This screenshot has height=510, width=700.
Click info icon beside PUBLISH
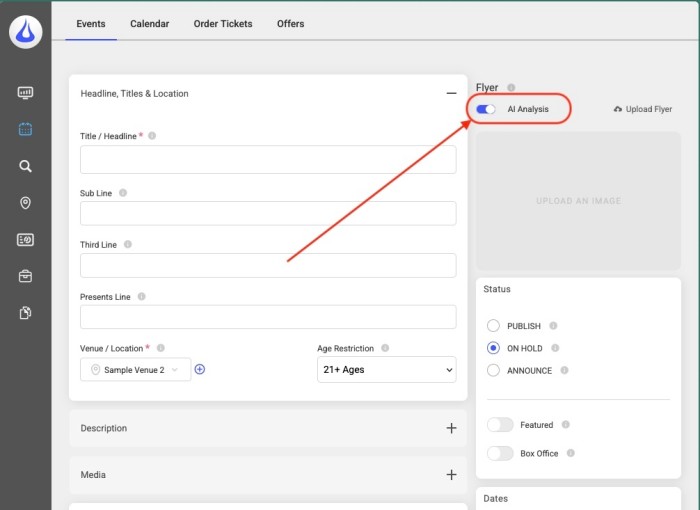[553, 326]
